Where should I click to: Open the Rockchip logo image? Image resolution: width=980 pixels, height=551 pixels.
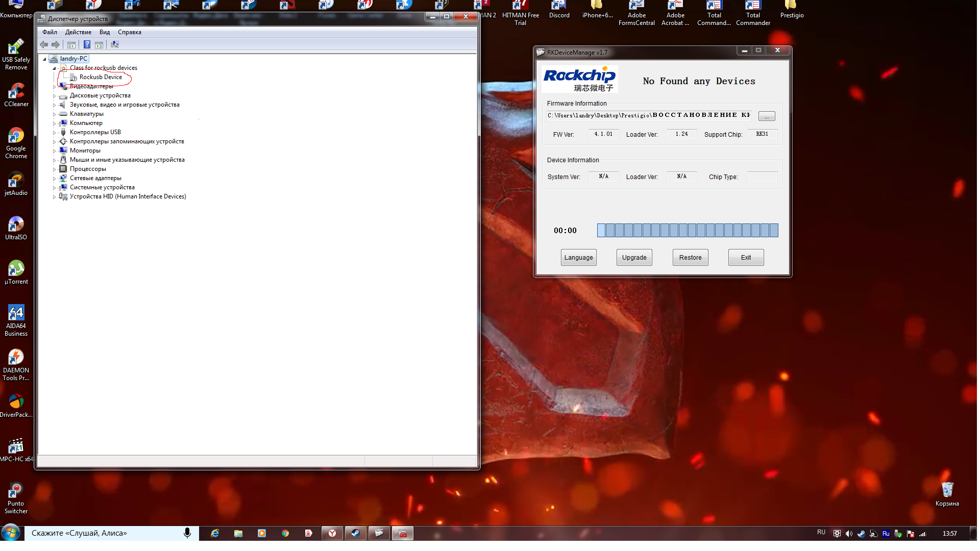coord(579,79)
